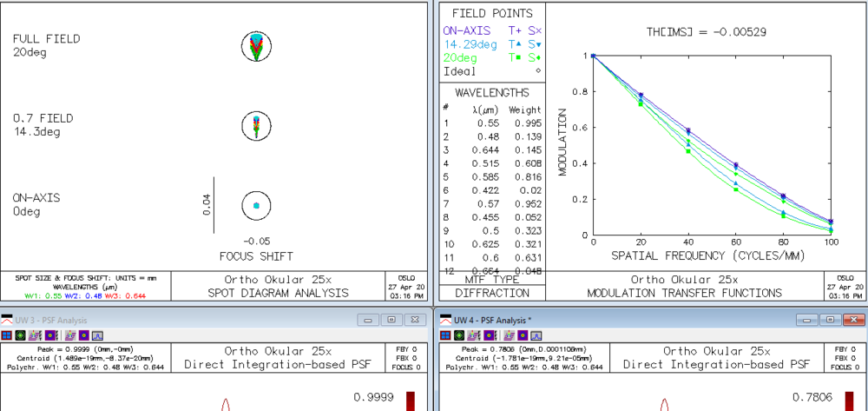The width and height of the screenshot is (868, 411).
Task: Click the UW 3 window title icon
Action: (x=7, y=320)
